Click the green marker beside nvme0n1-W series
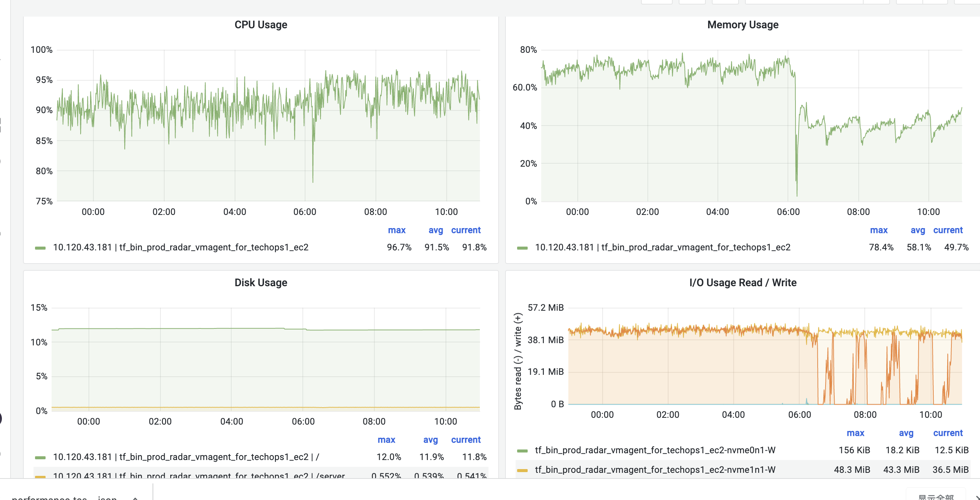 (522, 450)
